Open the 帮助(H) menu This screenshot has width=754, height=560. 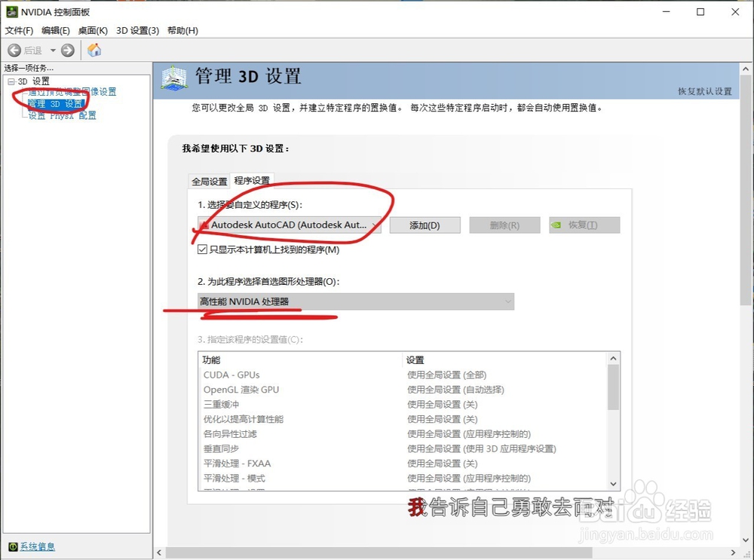[x=182, y=30]
